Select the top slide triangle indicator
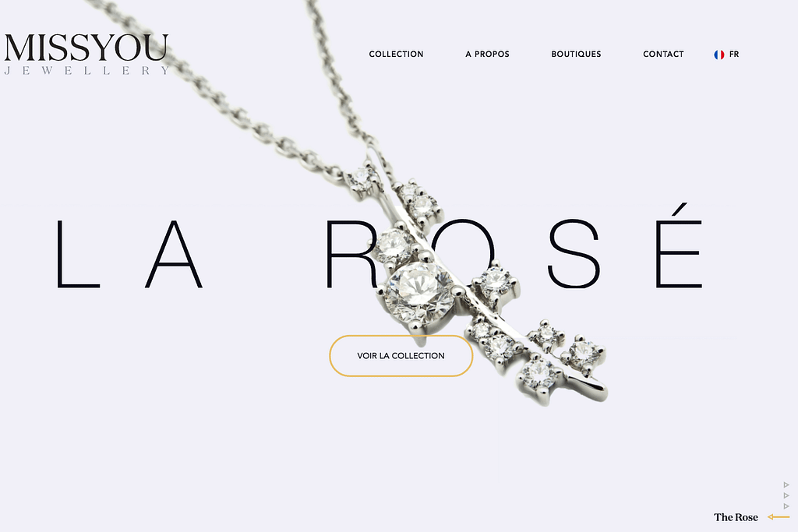 point(786,484)
